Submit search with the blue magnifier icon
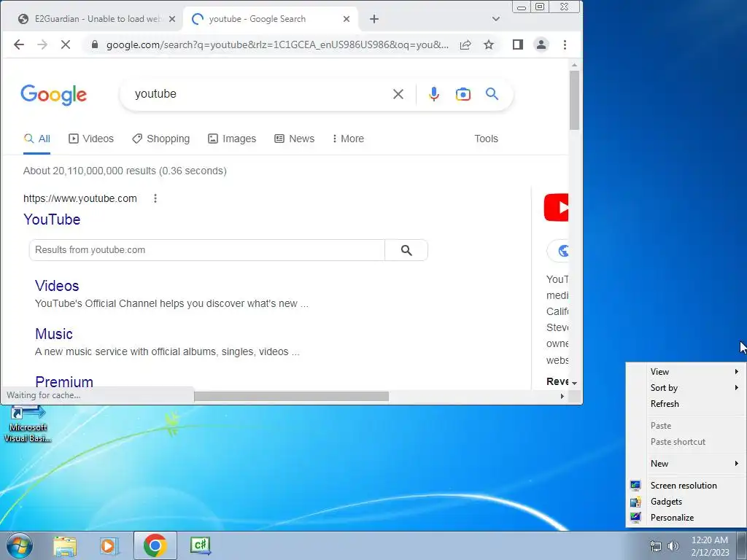This screenshot has height=560, width=747. (492, 94)
